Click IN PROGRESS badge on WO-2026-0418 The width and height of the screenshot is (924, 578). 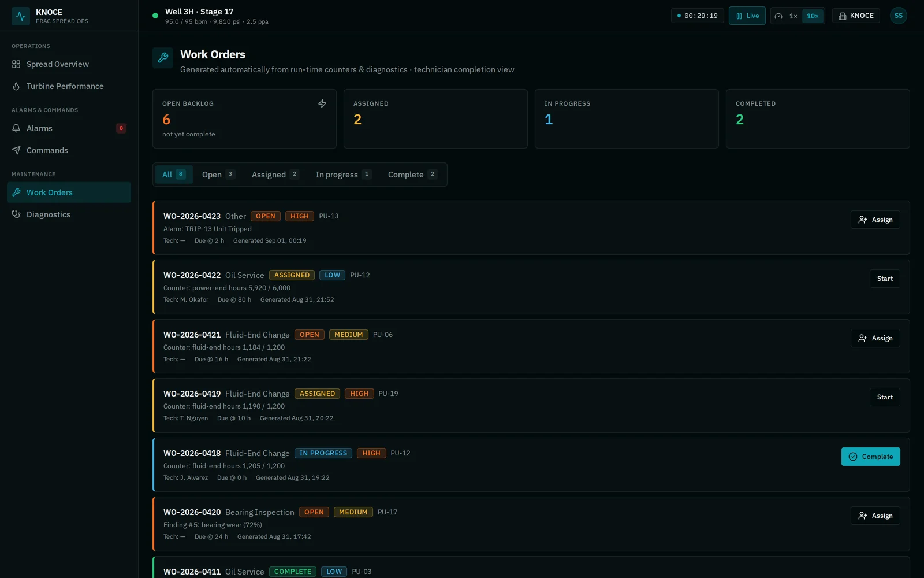(323, 453)
